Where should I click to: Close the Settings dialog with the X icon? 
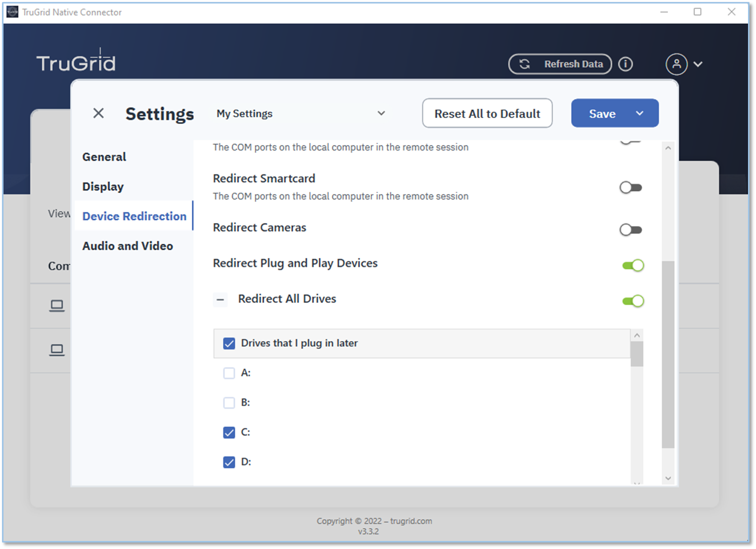pos(98,113)
